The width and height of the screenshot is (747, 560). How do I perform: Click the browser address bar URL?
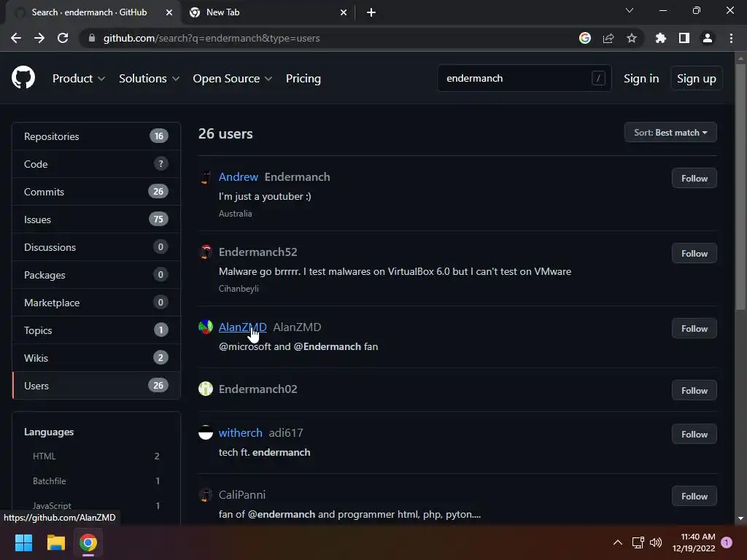click(212, 38)
